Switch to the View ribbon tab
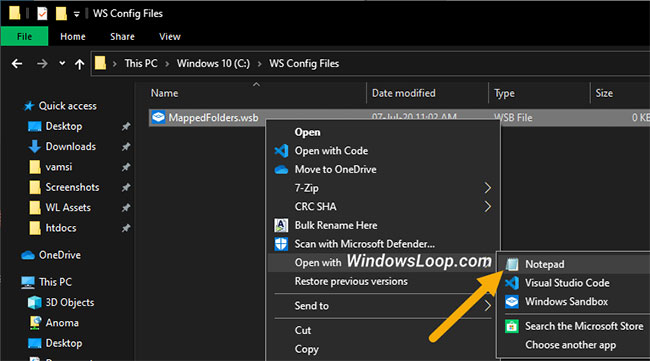 point(170,36)
